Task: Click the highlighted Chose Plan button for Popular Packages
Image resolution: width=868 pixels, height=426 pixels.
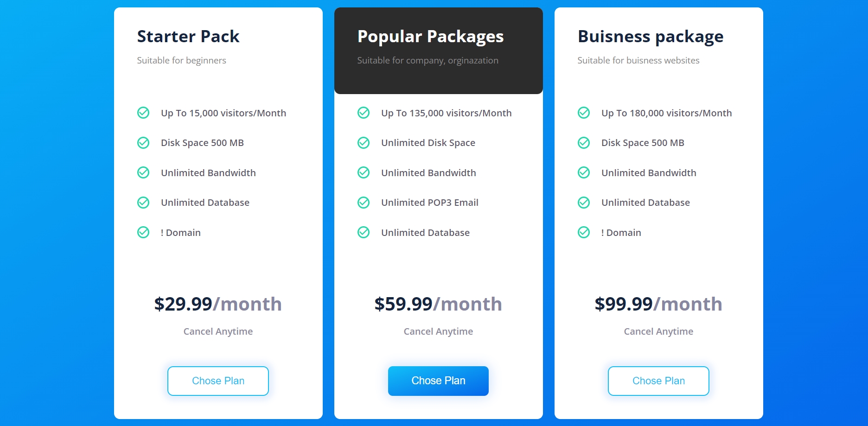Action: 438,381
